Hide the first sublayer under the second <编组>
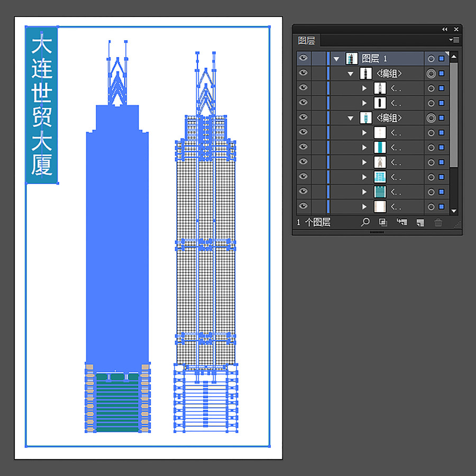This screenshot has width=476, height=476. click(303, 132)
